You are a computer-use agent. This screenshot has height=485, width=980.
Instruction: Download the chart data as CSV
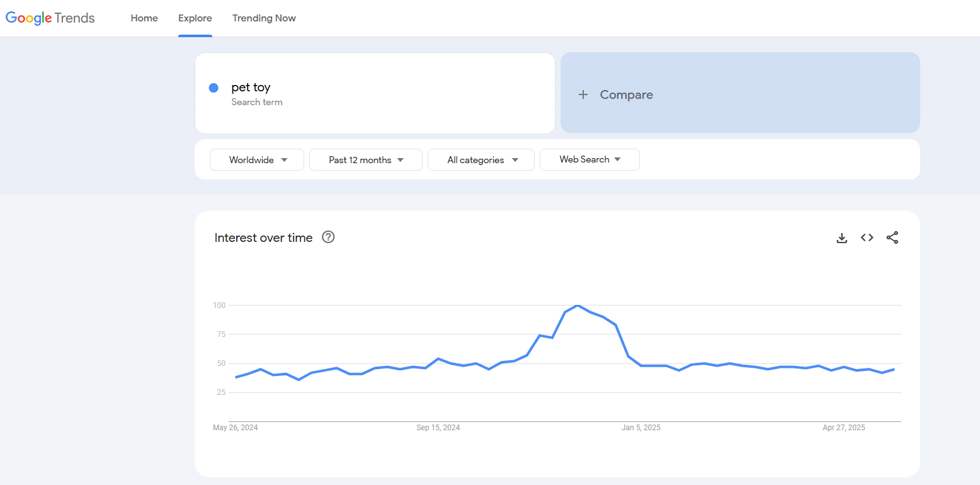841,237
